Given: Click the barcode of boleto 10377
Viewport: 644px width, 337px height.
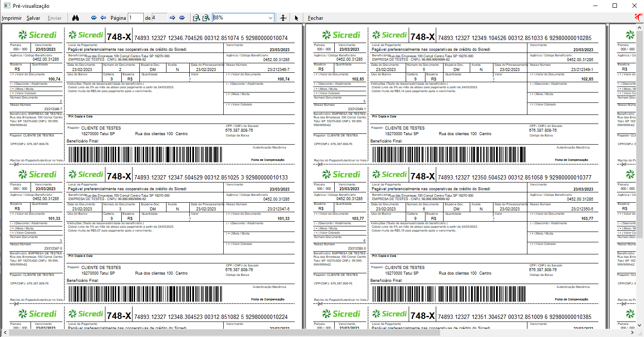Looking at the screenshot, I should click(450, 294).
